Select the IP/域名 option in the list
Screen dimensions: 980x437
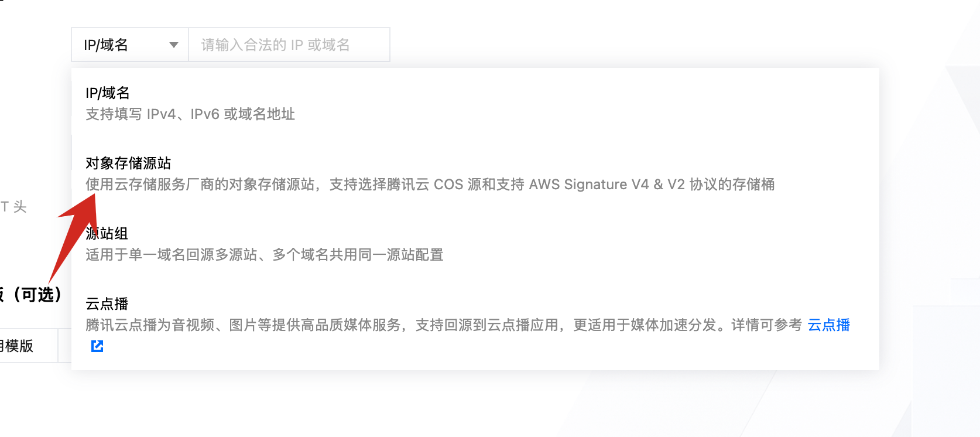click(x=108, y=93)
